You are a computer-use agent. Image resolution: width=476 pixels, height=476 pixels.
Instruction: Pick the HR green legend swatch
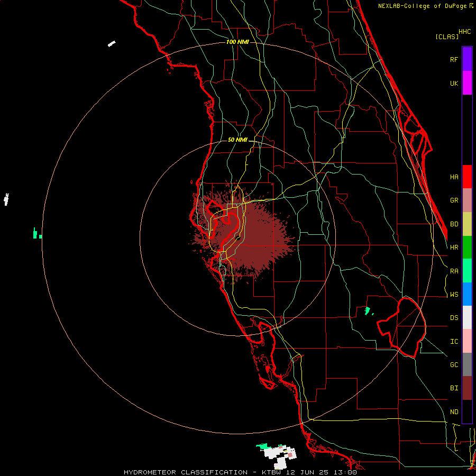[x=467, y=248]
